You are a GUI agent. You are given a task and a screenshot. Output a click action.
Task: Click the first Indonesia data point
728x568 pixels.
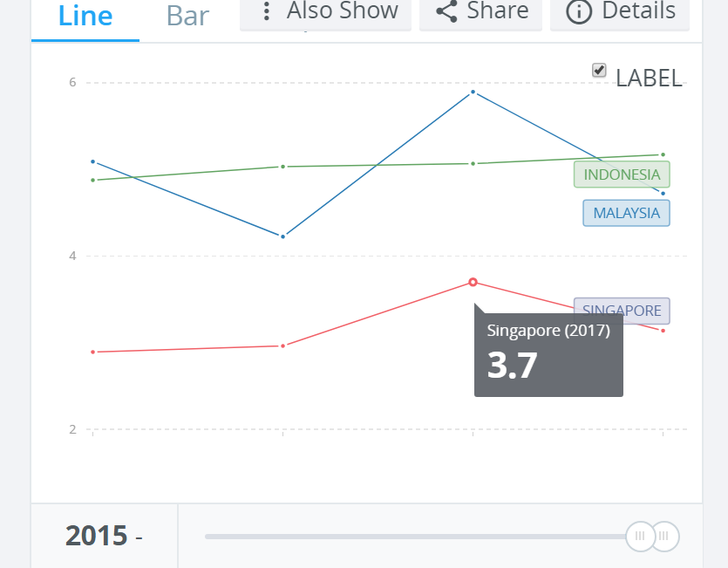tap(93, 180)
